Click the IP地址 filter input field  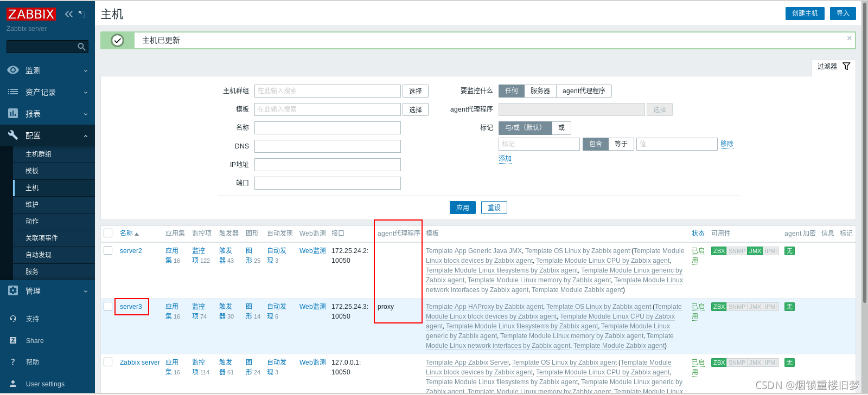coord(328,165)
